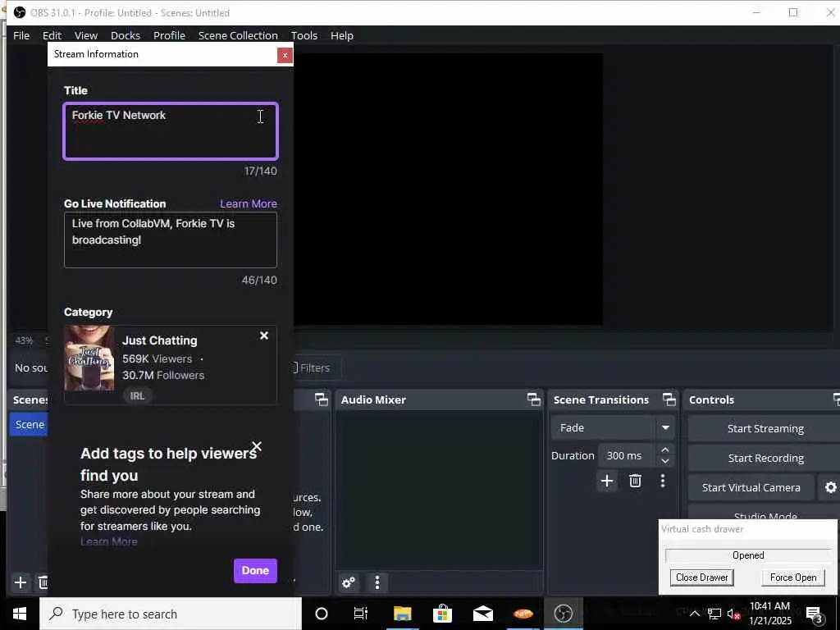Pop out the Scene Transitions dock
Image resolution: width=840 pixels, height=630 pixels.
(669, 399)
